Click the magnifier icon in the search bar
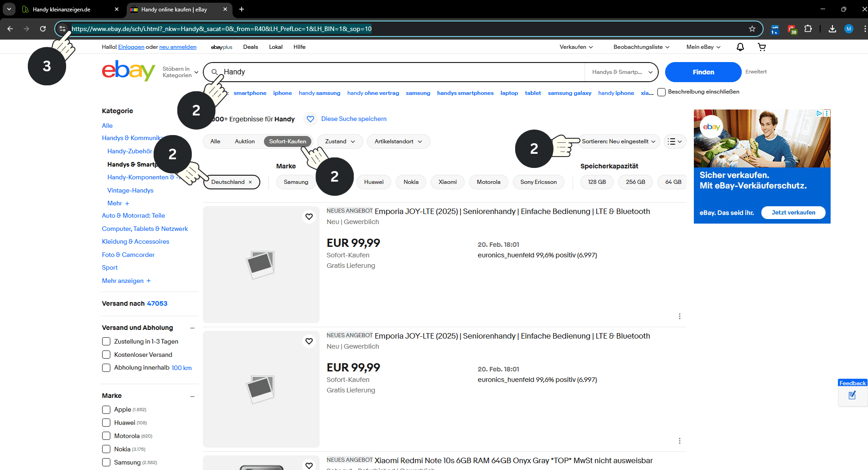 coord(214,72)
